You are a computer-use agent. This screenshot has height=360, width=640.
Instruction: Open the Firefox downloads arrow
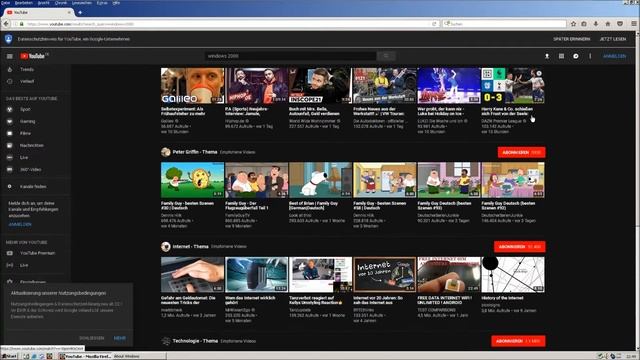point(596,24)
